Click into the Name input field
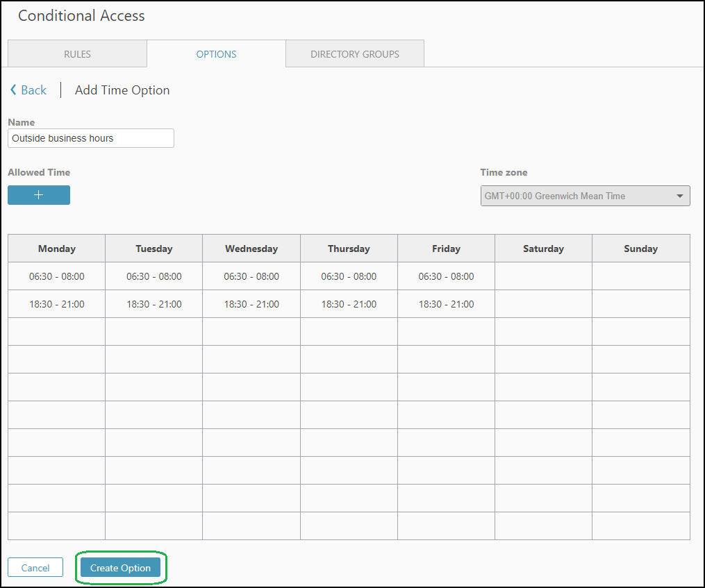The height and width of the screenshot is (588, 705). (x=91, y=138)
